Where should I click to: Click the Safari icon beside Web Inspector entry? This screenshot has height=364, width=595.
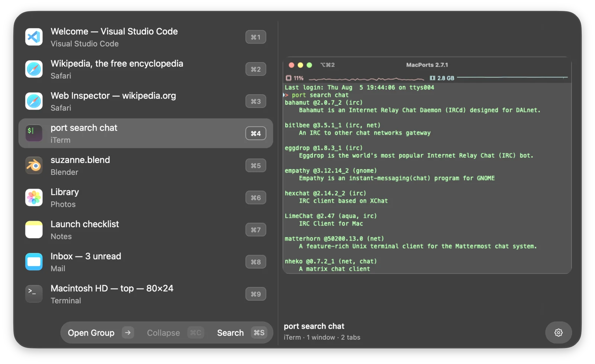click(34, 101)
